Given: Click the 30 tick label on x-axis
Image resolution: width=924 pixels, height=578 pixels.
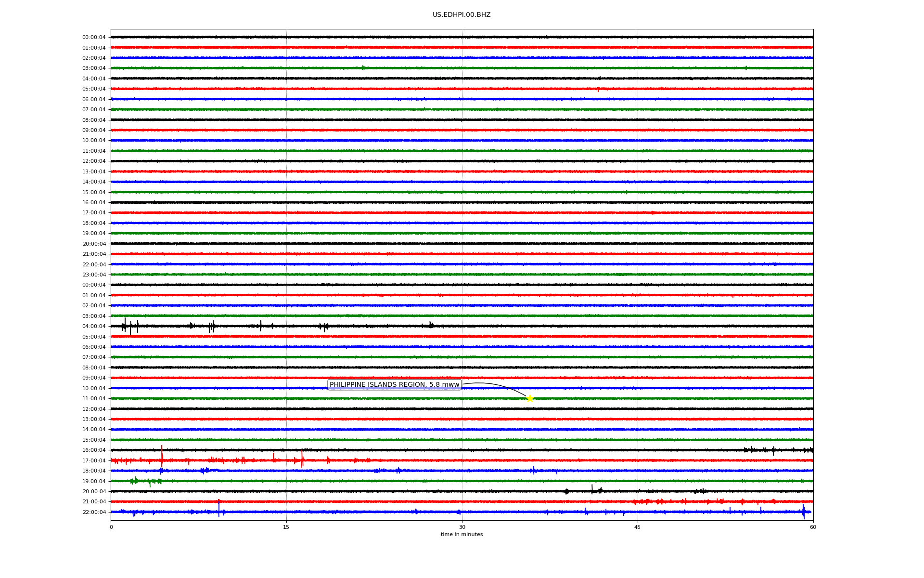Looking at the screenshot, I should [462, 527].
